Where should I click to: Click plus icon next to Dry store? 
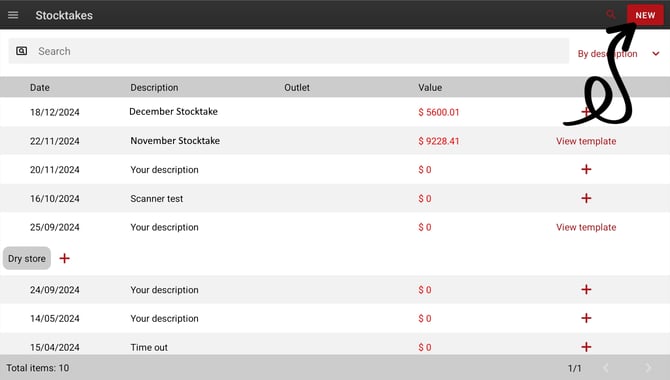(x=65, y=258)
